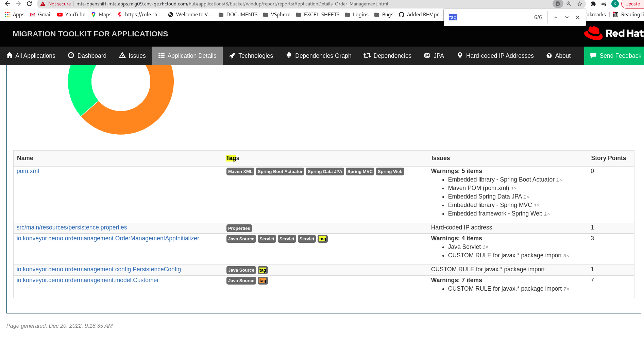This screenshot has width=644, height=342.
Task: Open OrderManagementAppInitializer link
Action: (108, 238)
